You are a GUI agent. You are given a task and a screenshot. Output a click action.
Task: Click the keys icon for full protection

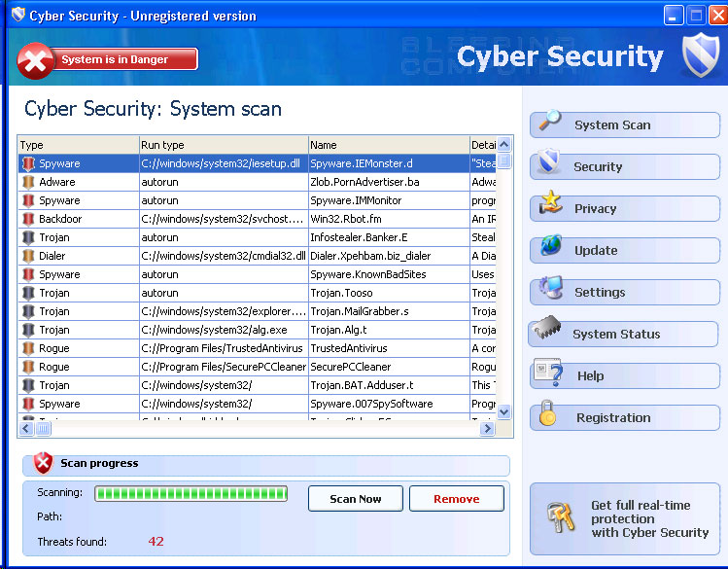561,517
